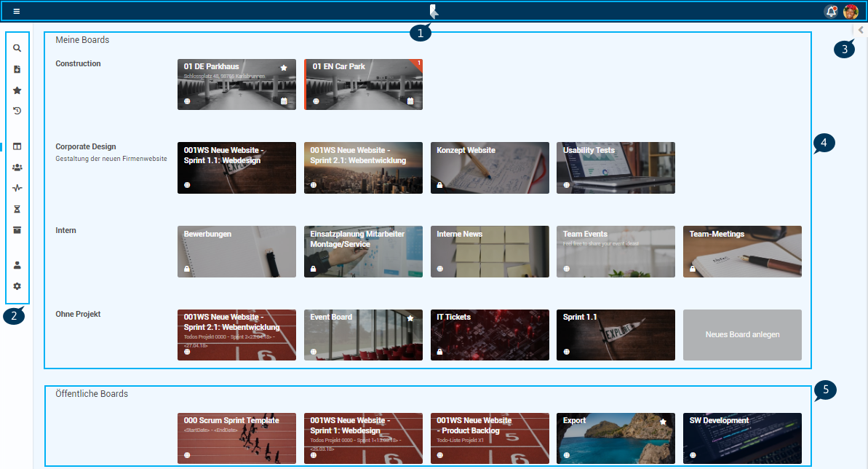Viewport: 868px width, 469px height.
Task: Click the Neues Board anlegen button
Action: [x=742, y=334]
